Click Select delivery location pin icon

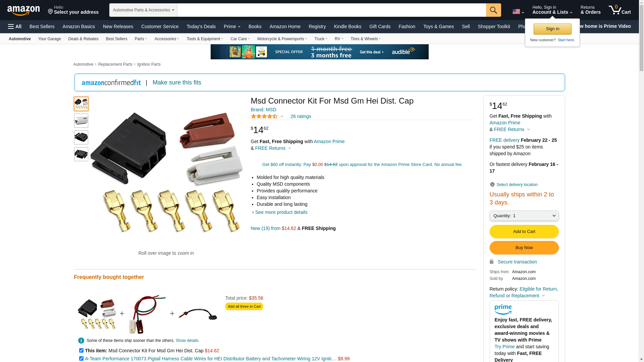pos(492,185)
